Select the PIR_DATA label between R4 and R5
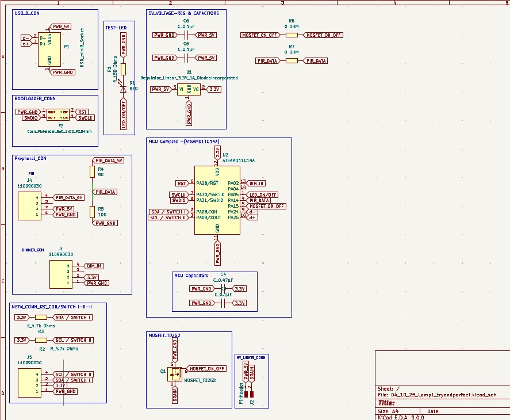 [105, 192]
